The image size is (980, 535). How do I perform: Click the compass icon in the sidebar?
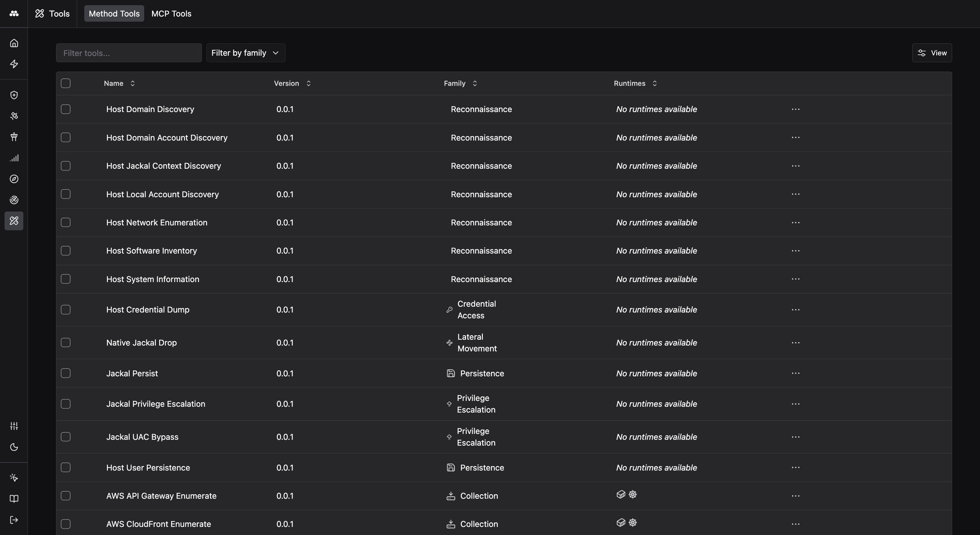(x=14, y=179)
